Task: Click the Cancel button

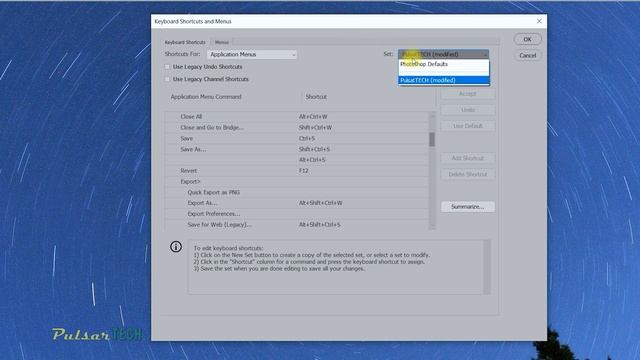Action: click(527, 55)
